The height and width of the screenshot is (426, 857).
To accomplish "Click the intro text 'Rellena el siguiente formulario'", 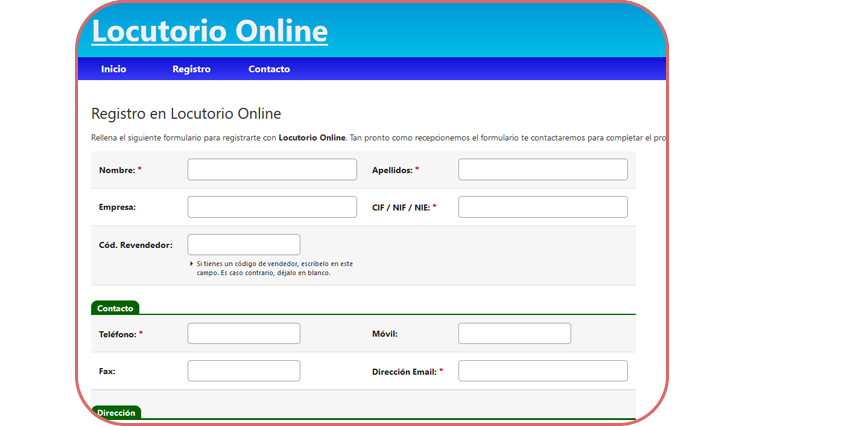I will pyautogui.click(x=146, y=138).
